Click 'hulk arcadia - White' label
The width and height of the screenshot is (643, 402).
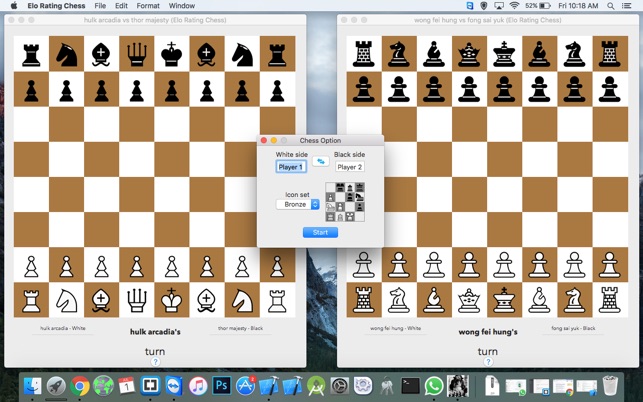tap(63, 328)
